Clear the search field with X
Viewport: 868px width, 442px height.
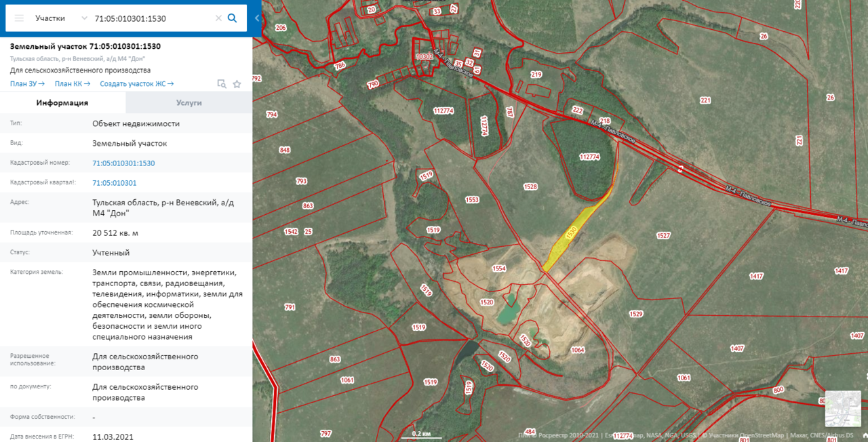[x=218, y=18]
